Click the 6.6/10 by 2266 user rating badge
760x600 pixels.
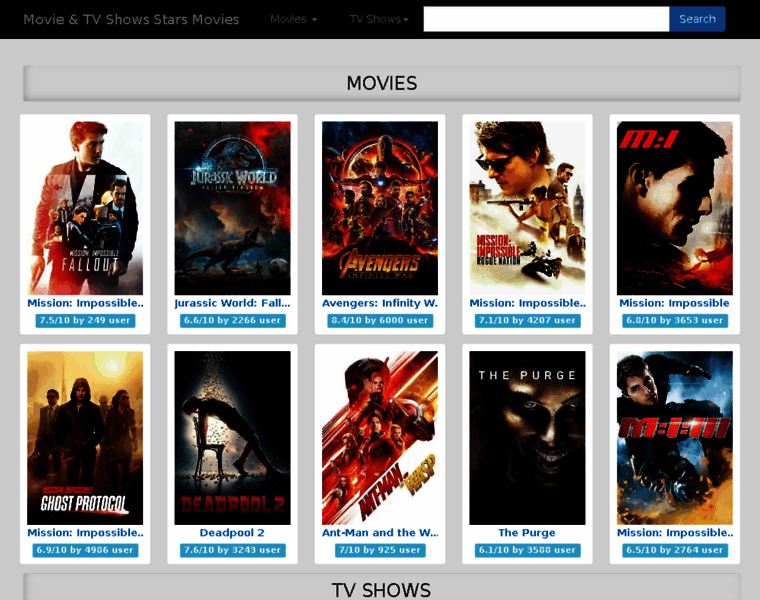coord(233,320)
